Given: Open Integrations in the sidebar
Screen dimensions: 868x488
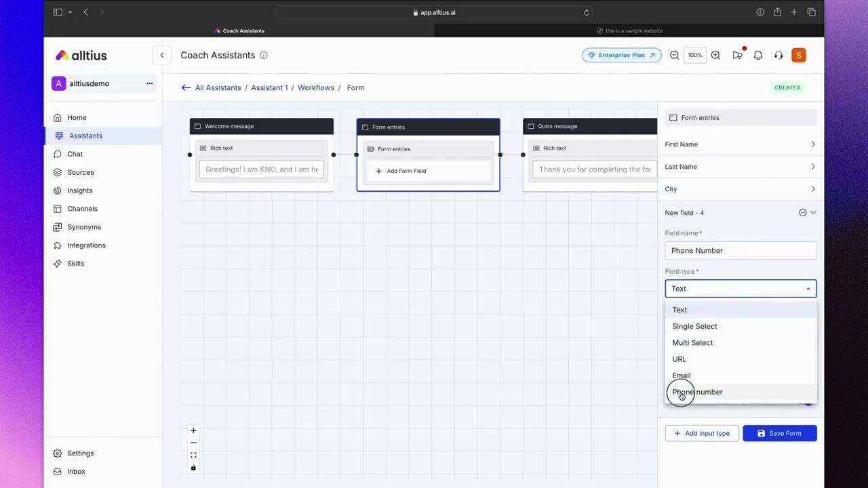Looking at the screenshot, I should coord(86,245).
